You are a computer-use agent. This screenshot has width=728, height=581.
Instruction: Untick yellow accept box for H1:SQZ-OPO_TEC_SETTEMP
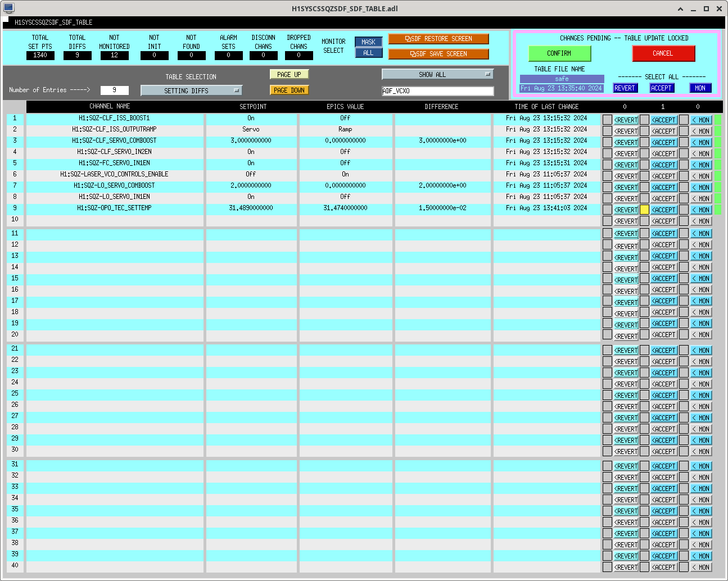[644, 210]
